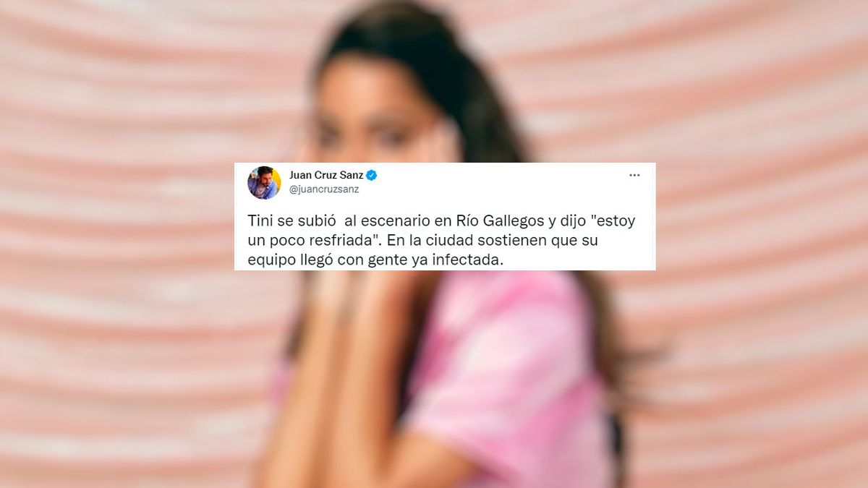Viewport: 868px width, 488px height.
Task: Open the @juancruzsanz handle link
Action: (x=323, y=189)
